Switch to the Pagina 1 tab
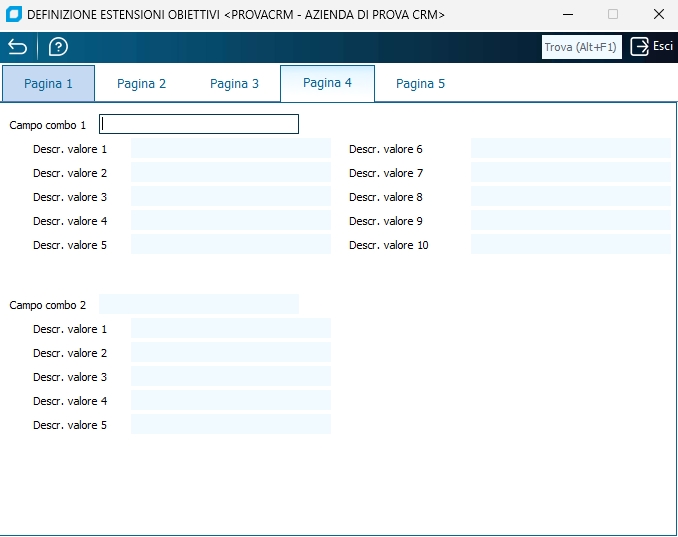This screenshot has width=678, height=537. pos(48,83)
